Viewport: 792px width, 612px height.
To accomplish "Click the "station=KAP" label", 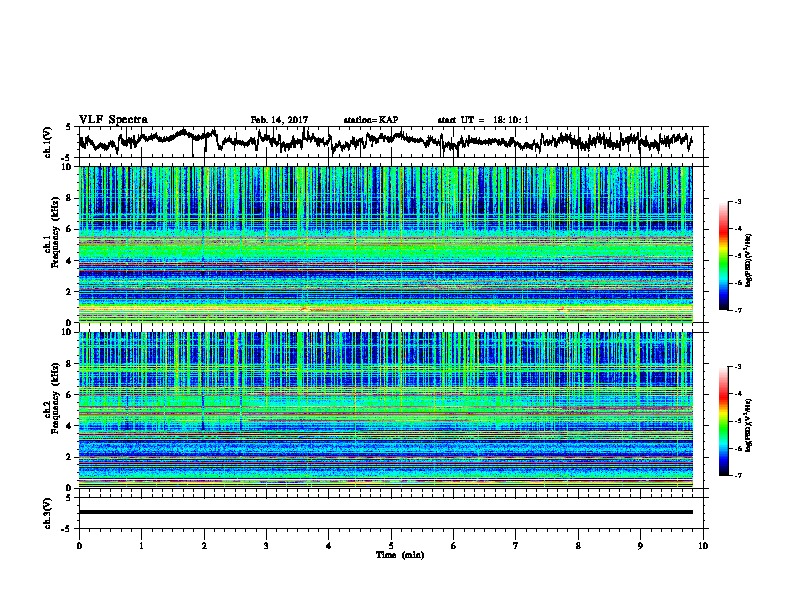I will click(x=371, y=120).
